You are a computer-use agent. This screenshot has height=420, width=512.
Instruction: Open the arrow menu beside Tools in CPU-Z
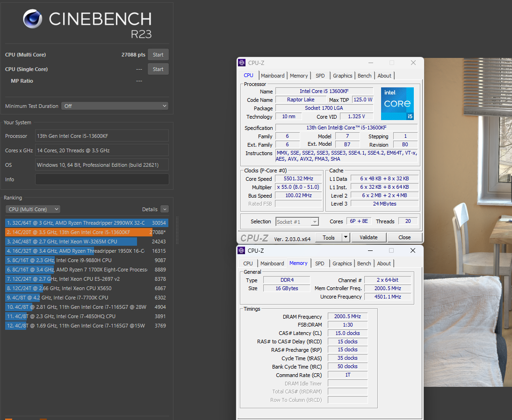click(x=346, y=237)
